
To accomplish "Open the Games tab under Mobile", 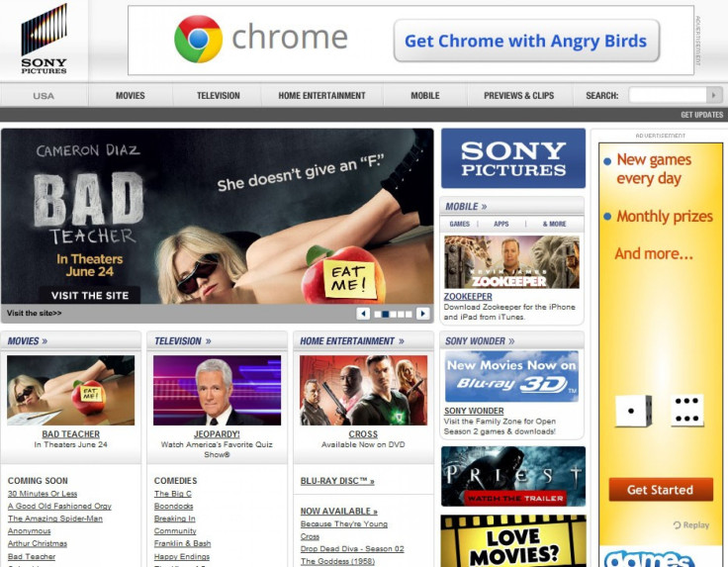I will click(459, 224).
